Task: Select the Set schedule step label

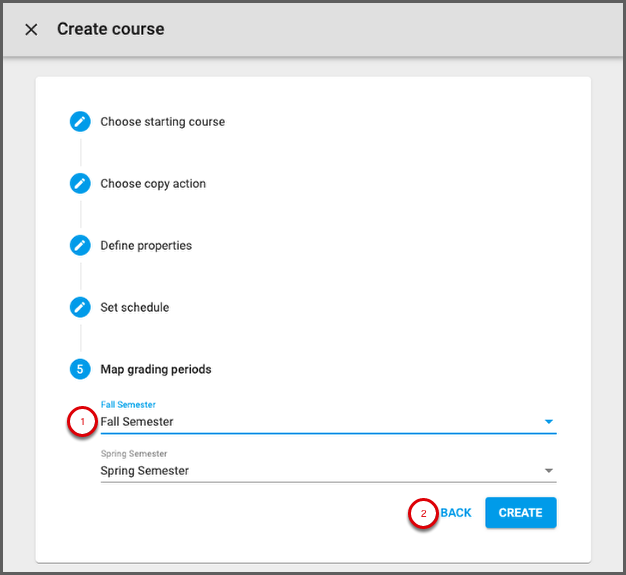Action: (x=135, y=308)
